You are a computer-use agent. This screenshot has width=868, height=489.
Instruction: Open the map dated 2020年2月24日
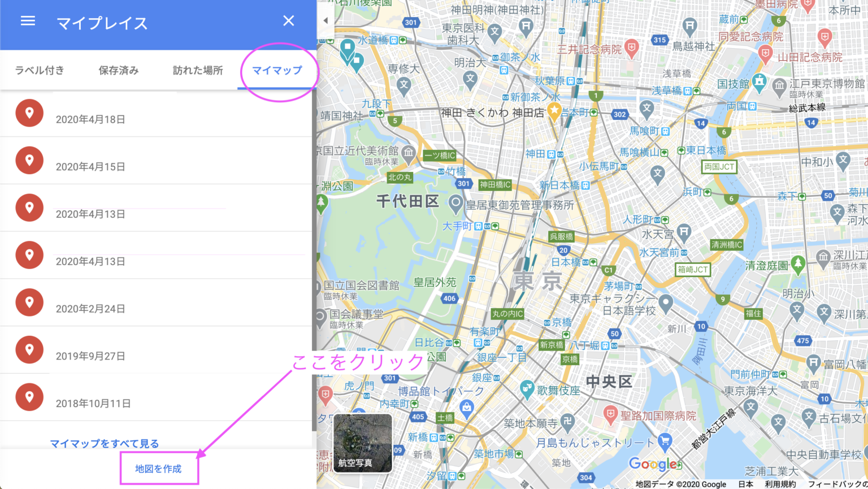[156, 302]
